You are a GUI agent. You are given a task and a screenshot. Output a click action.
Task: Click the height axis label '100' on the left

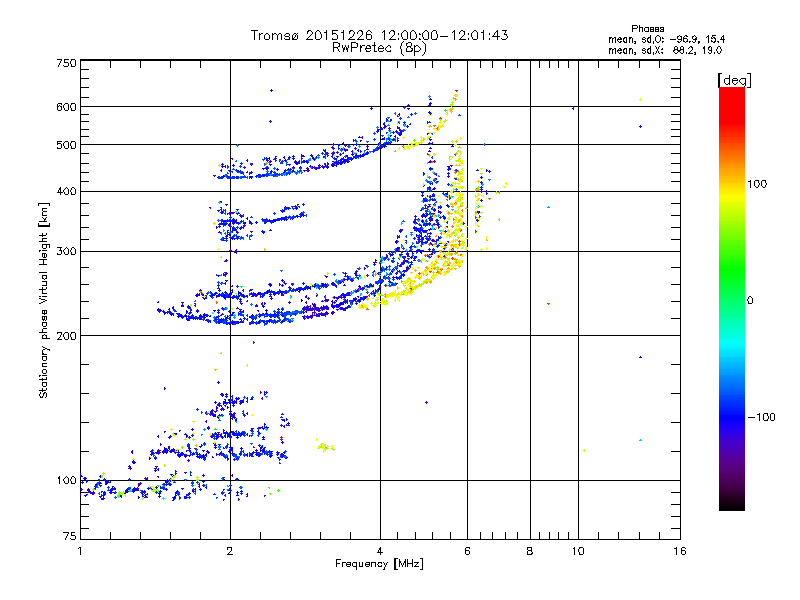click(66, 480)
